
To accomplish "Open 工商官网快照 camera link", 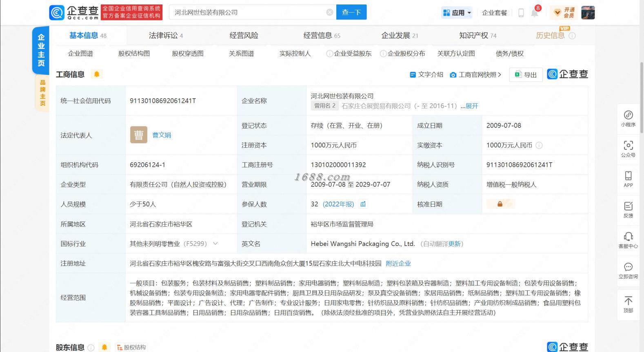I will tap(475, 75).
